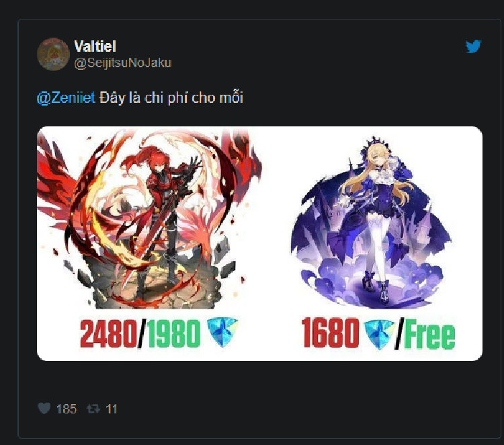This screenshot has height=445, width=504.
Task: Open the Valtiel display name
Action: coord(95,46)
